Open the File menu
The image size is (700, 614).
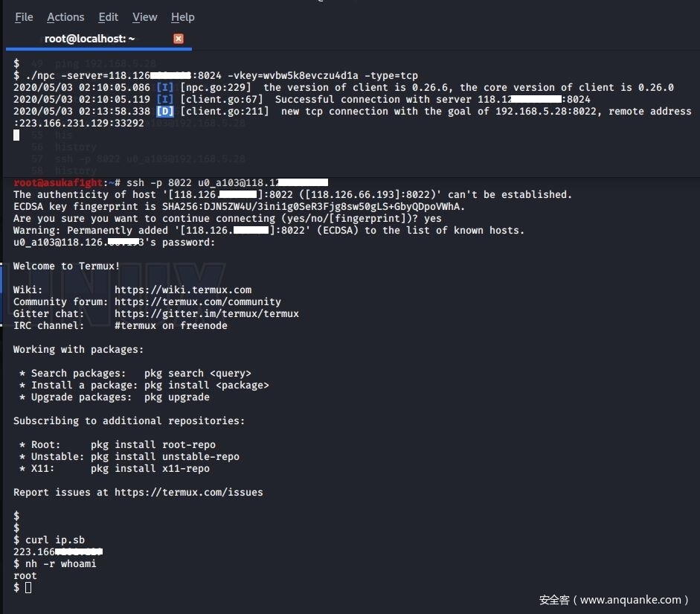pos(24,17)
